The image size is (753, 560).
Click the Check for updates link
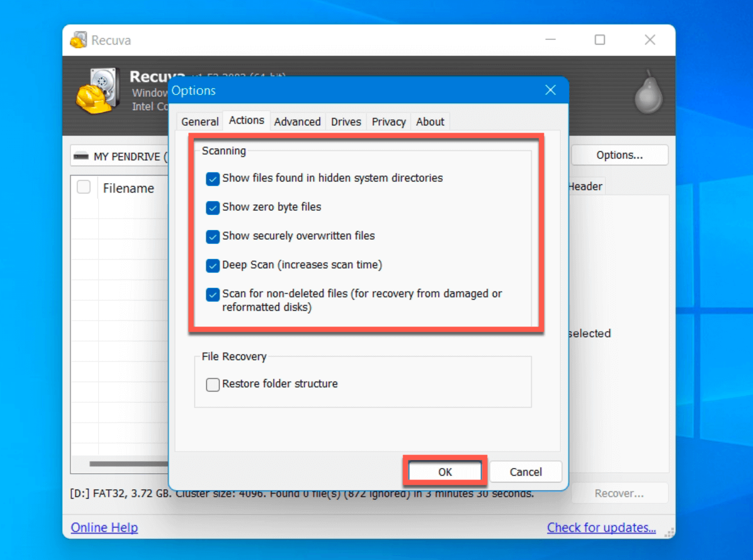tap(601, 528)
